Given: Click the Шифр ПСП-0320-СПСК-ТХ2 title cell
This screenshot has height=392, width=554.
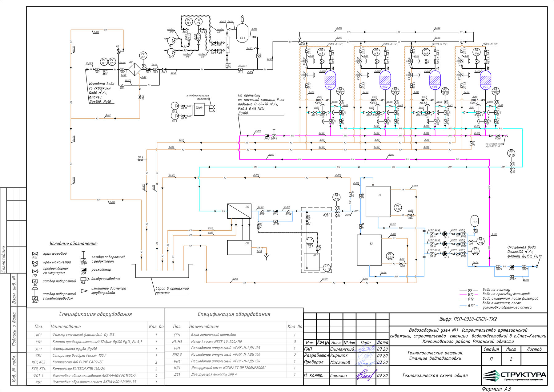Looking at the screenshot, I should tap(468, 319).
